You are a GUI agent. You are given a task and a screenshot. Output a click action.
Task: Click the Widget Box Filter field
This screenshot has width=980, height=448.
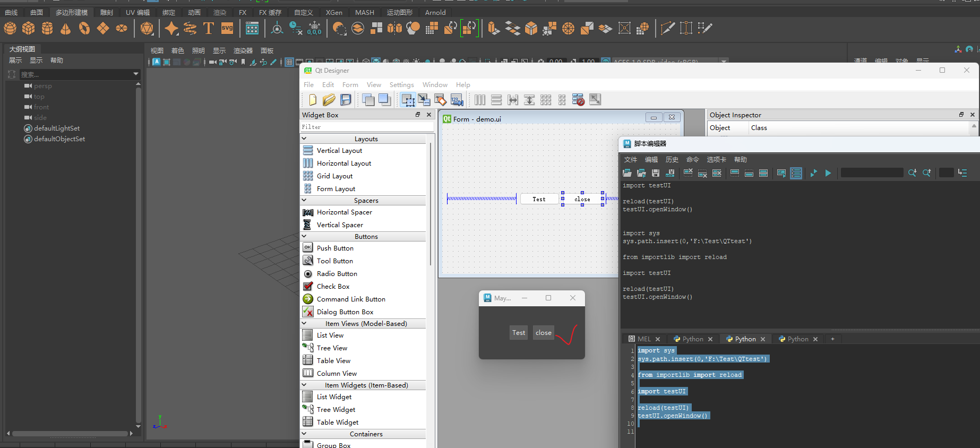pyautogui.click(x=366, y=127)
